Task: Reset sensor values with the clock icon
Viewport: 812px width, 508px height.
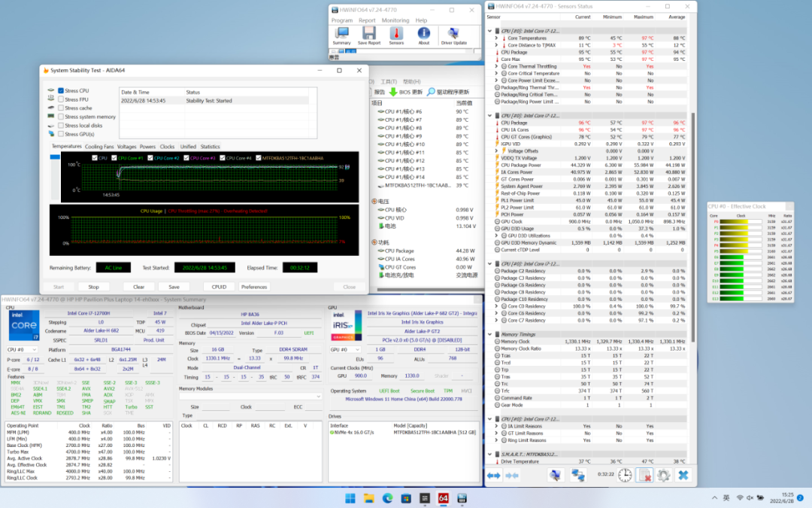Action: [x=625, y=475]
